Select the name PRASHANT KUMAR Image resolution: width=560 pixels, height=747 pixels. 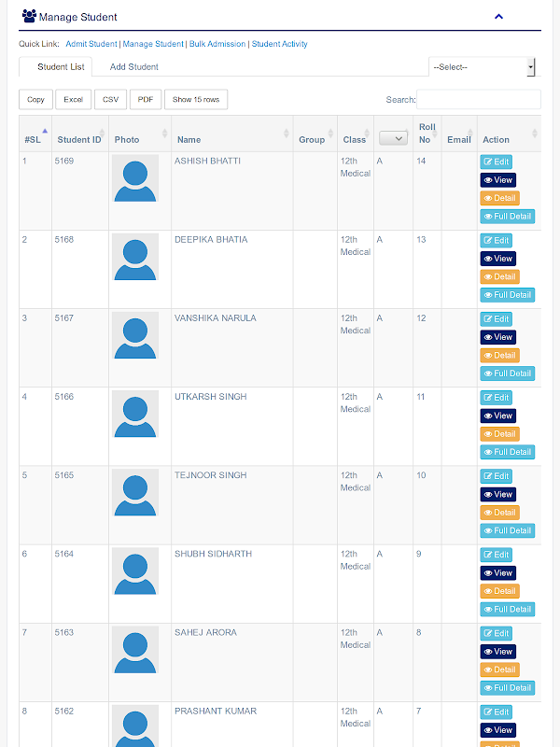click(x=216, y=711)
